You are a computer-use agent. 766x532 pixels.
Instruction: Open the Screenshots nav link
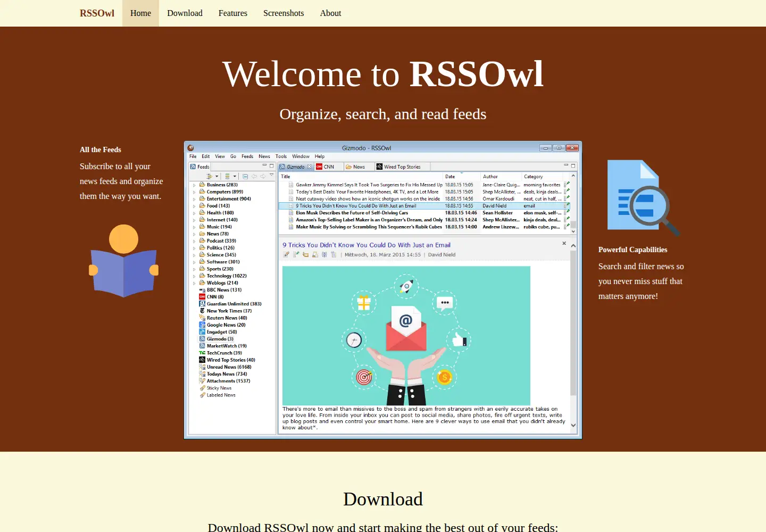coord(284,13)
